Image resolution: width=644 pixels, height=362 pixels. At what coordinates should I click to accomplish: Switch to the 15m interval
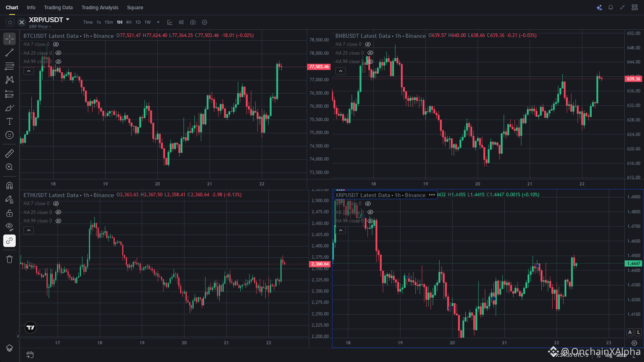tap(109, 22)
